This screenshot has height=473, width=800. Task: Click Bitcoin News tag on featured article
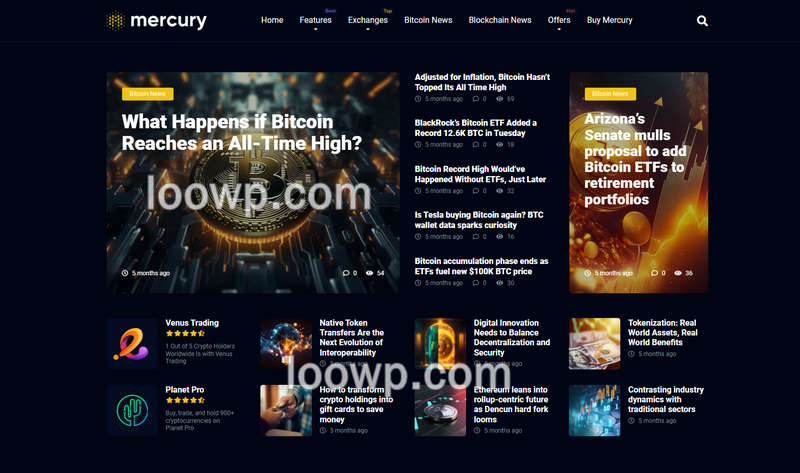point(147,94)
